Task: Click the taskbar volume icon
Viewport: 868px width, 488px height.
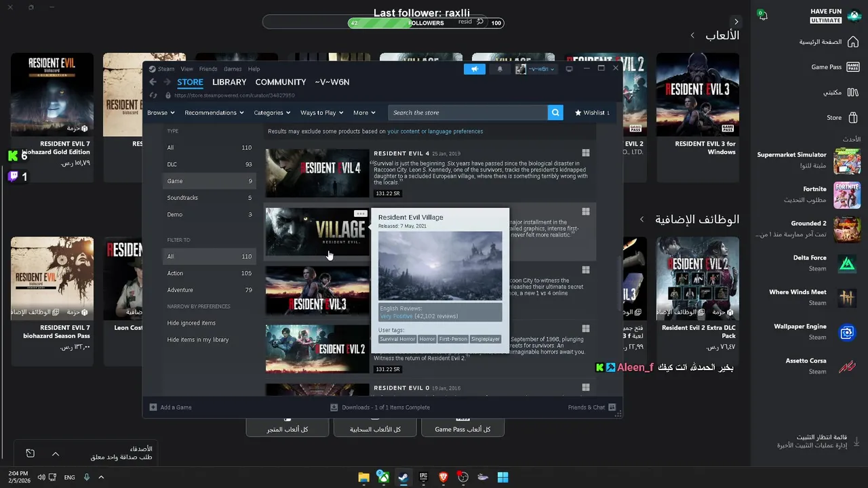Action: coord(41,477)
